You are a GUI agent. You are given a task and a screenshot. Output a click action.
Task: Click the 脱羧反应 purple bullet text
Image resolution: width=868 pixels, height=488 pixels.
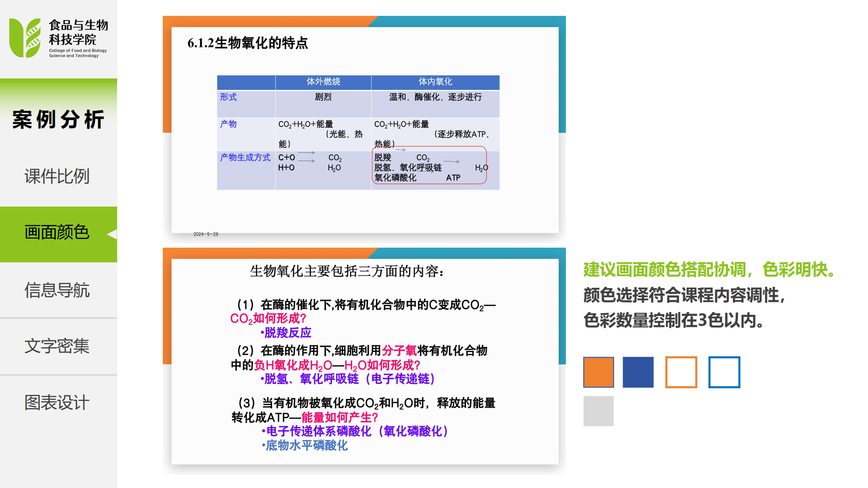287,333
